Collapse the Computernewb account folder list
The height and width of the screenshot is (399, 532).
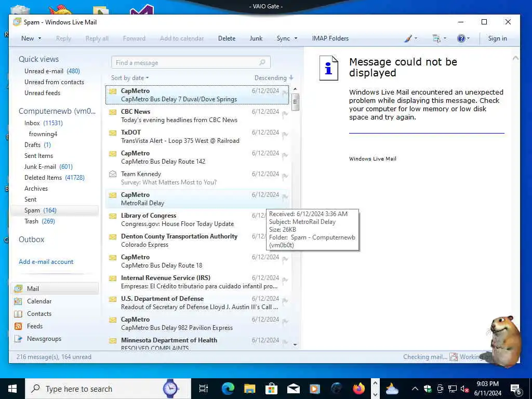(57, 111)
